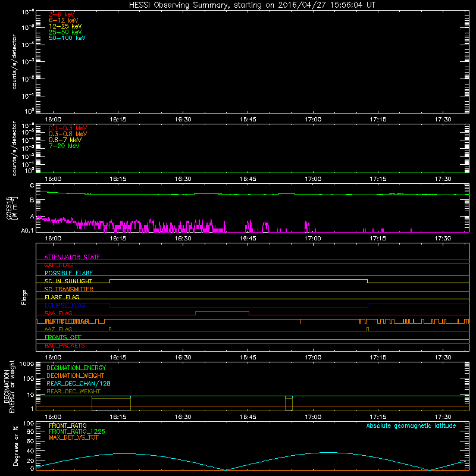The image size is (476, 476).
Task: Click the DECIMATION_WEIGHT legend label
Action: (x=76, y=375)
